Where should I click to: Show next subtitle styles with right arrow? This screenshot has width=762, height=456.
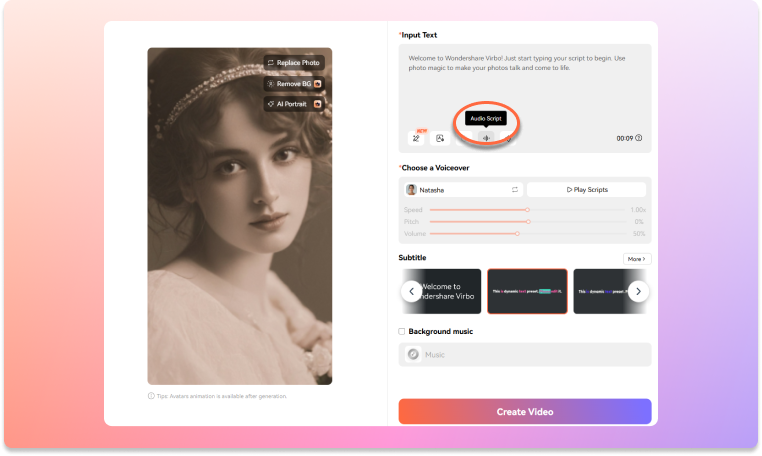coord(639,291)
